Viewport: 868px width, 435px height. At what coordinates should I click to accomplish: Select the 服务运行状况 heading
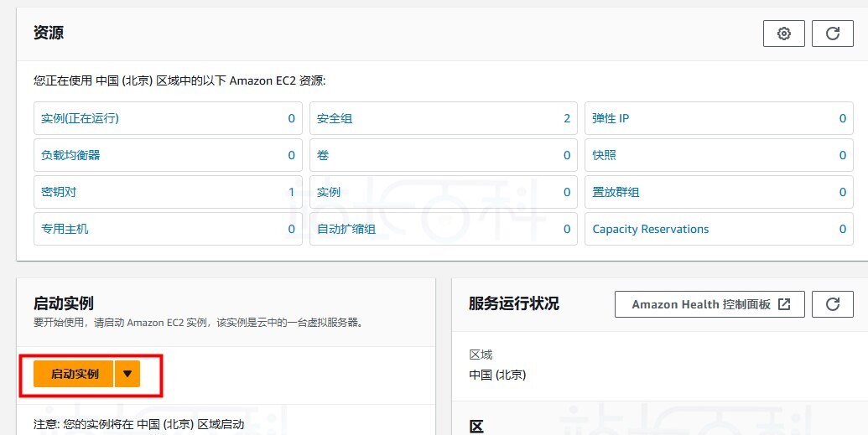(x=514, y=303)
